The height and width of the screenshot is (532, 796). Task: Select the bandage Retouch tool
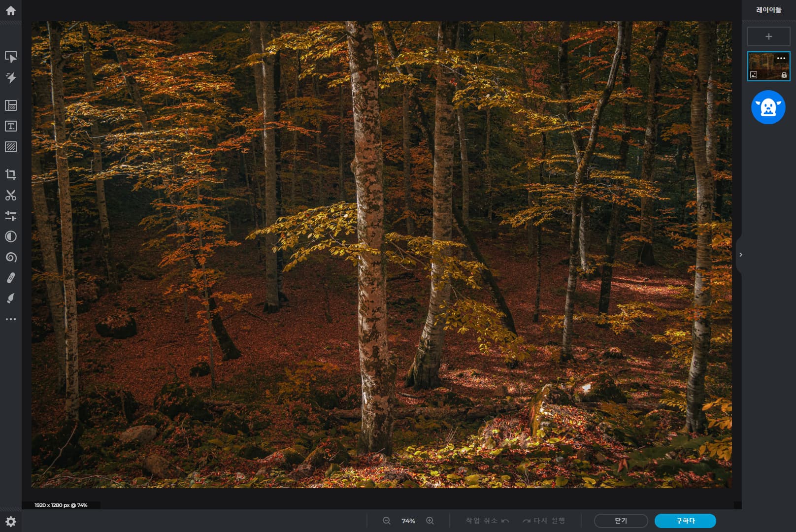[x=11, y=278]
